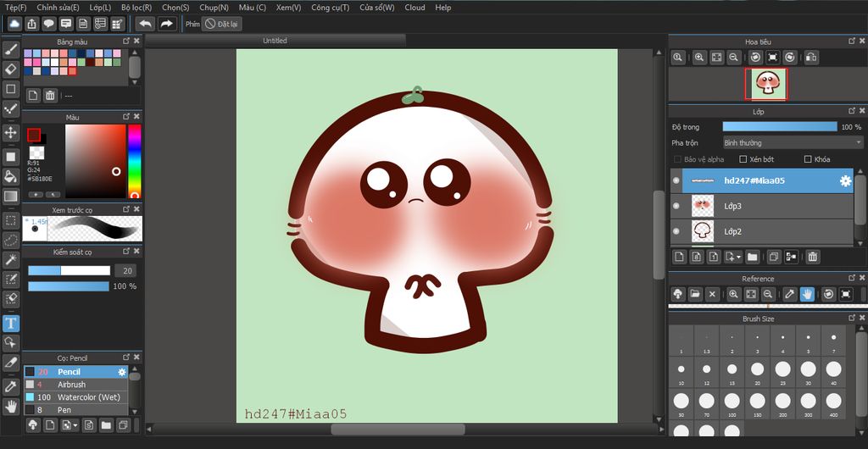The width and height of the screenshot is (868, 449).
Task: Select the Bucket fill tool
Action: [x=11, y=176]
